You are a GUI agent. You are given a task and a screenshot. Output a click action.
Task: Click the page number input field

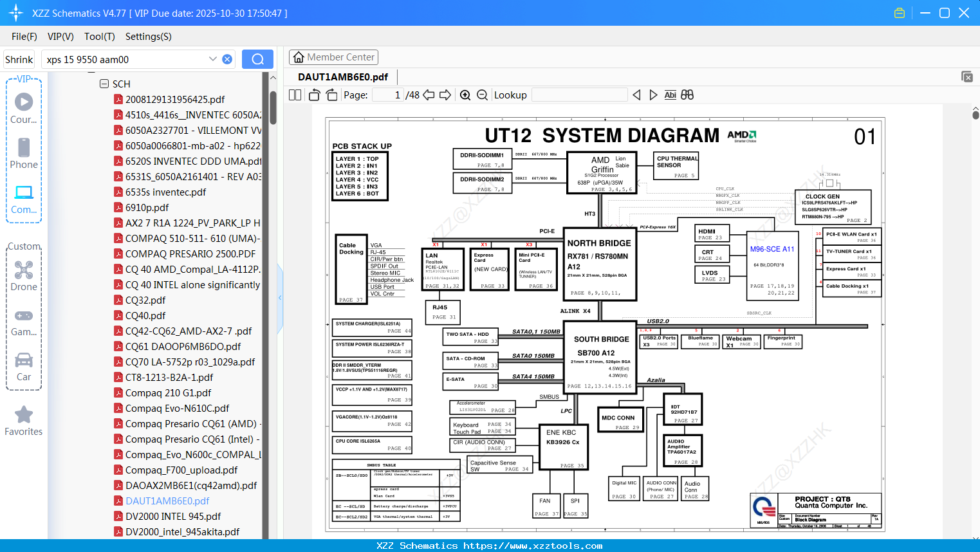(388, 95)
